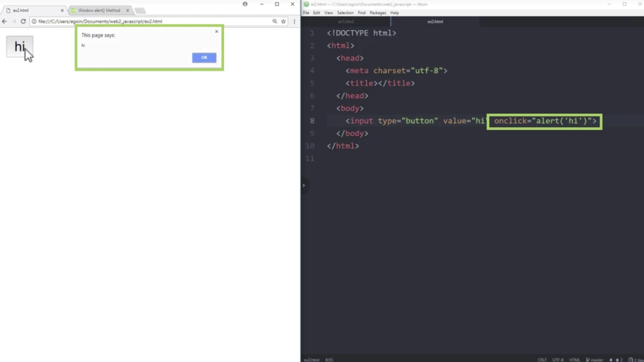Click the hi button on the web page
This screenshot has height=362, width=644.
(19, 47)
